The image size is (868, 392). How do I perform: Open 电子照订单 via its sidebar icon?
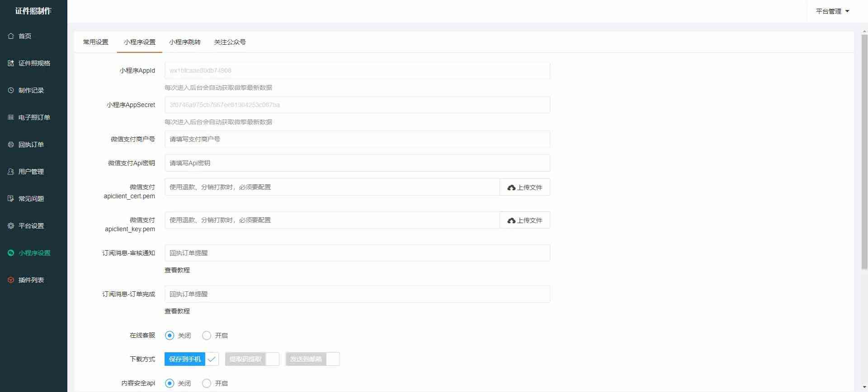click(x=11, y=117)
